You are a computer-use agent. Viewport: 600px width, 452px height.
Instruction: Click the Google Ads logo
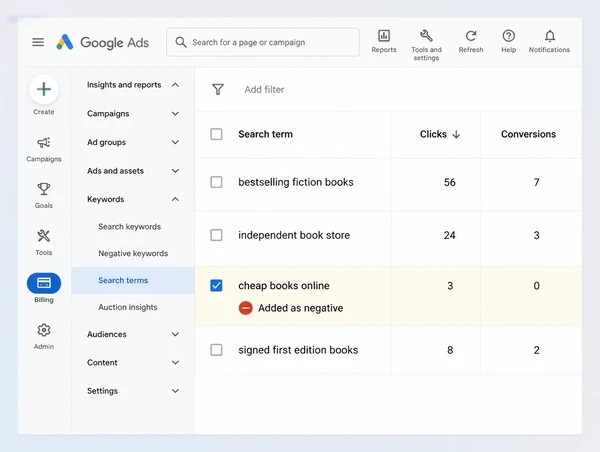pyautogui.click(x=103, y=42)
